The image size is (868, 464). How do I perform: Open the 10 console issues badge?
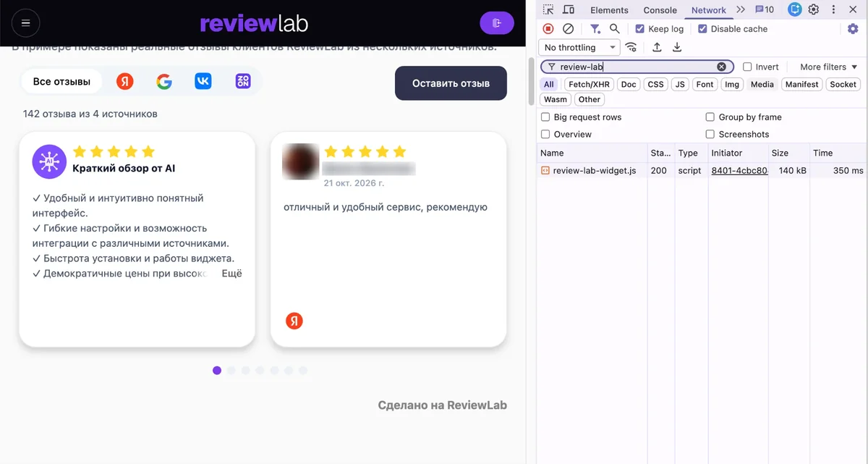tap(765, 9)
